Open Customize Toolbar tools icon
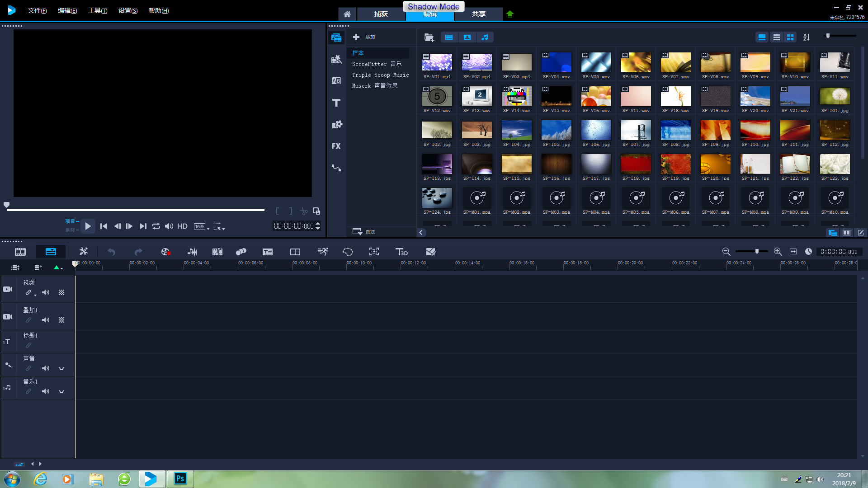Image resolution: width=868 pixels, height=488 pixels. (84, 251)
